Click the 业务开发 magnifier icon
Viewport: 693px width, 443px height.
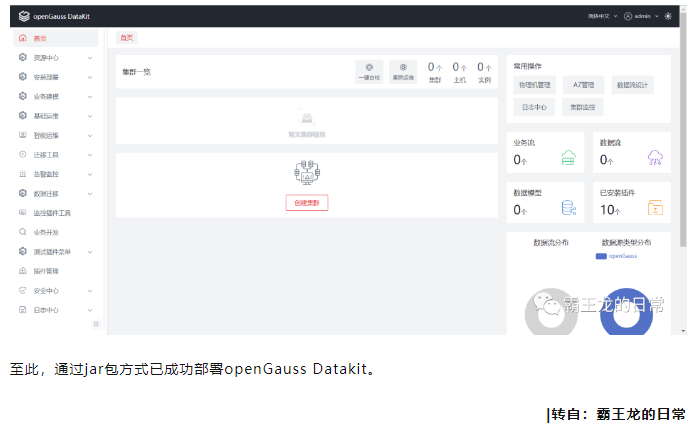[x=23, y=232]
